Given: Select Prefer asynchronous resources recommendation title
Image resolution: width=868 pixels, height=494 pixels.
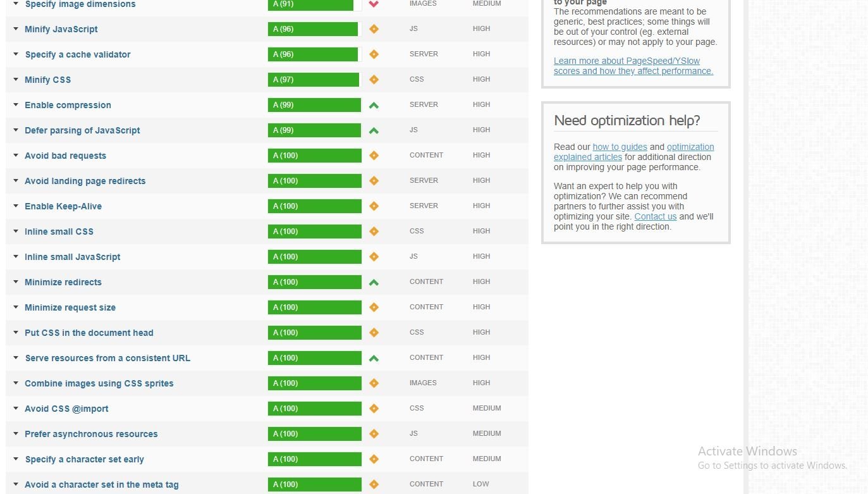Looking at the screenshot, I should 91,434.
